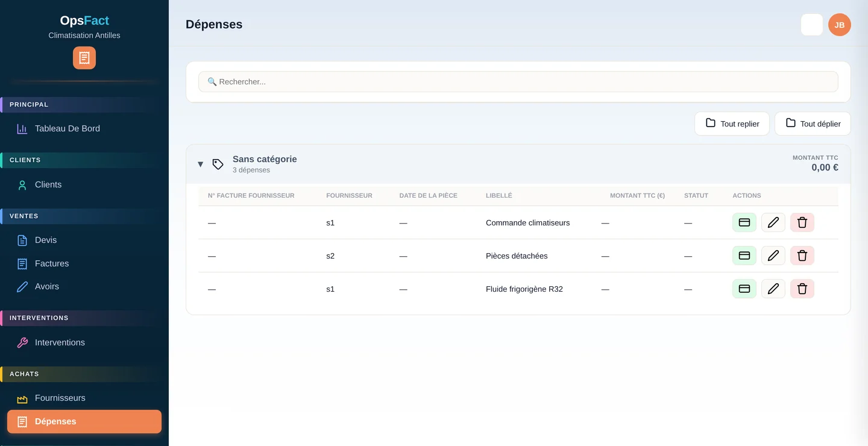
Task: Open Tableau De Bord in sidebar
Action: (84, 128)
